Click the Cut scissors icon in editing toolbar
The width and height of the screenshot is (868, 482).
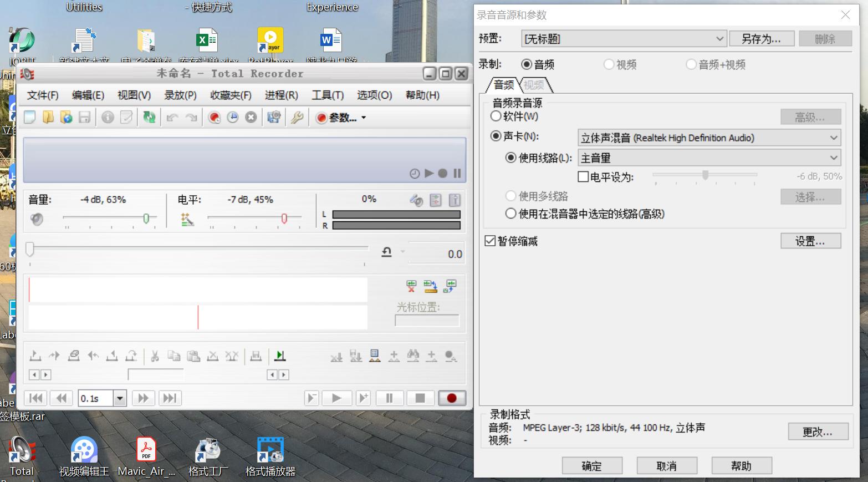click(155, 356)
